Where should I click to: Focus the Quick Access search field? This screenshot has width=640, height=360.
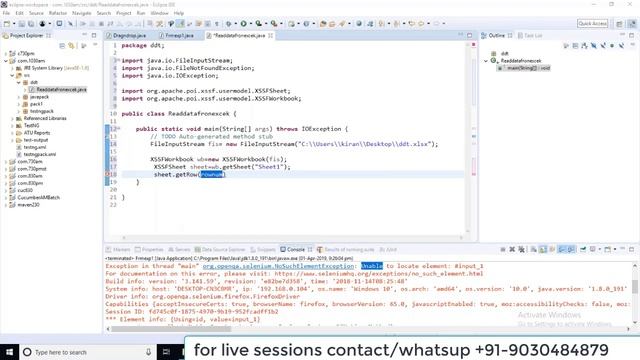tap(592, 24)
